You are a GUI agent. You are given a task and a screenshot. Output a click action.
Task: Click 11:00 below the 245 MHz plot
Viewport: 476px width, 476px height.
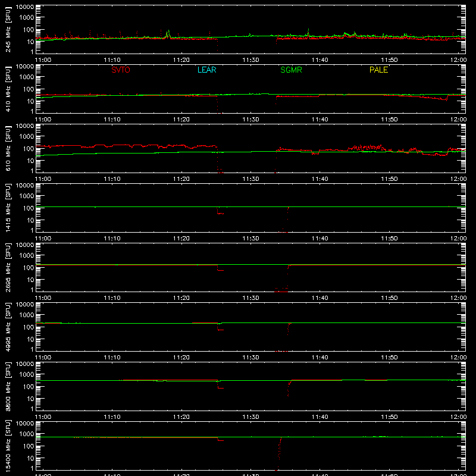coord(43,60)
